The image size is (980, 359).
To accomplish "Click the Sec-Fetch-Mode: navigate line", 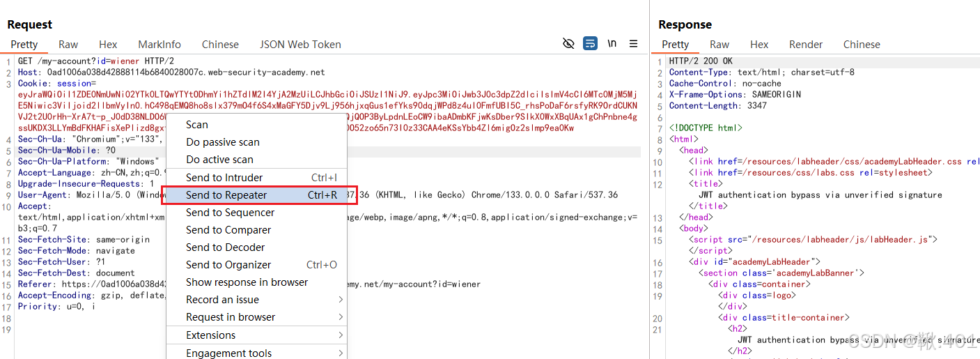I will point(77,250).
